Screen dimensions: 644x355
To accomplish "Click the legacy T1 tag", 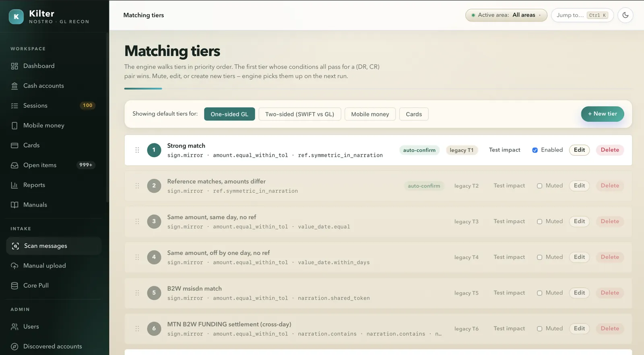I will [x=462, y=150].
